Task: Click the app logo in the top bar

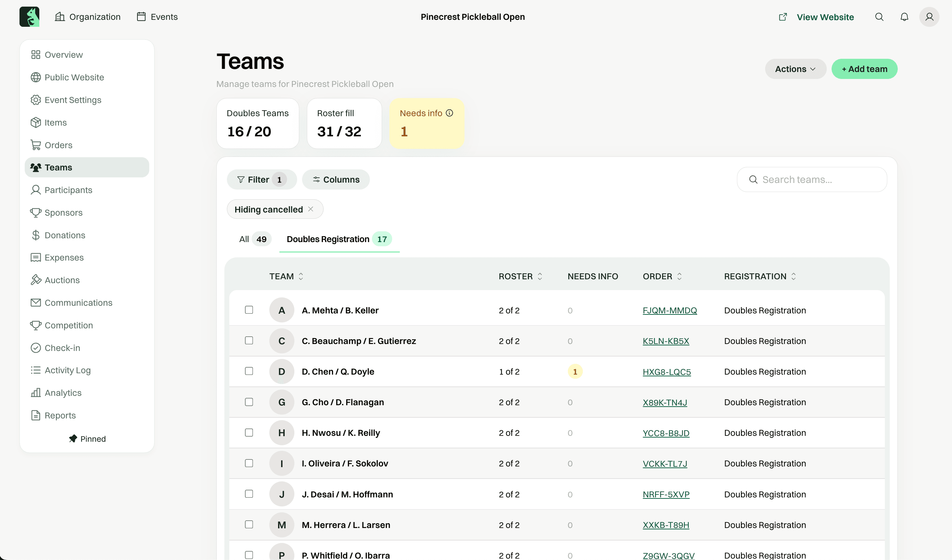Action: (x=30, y=17)
